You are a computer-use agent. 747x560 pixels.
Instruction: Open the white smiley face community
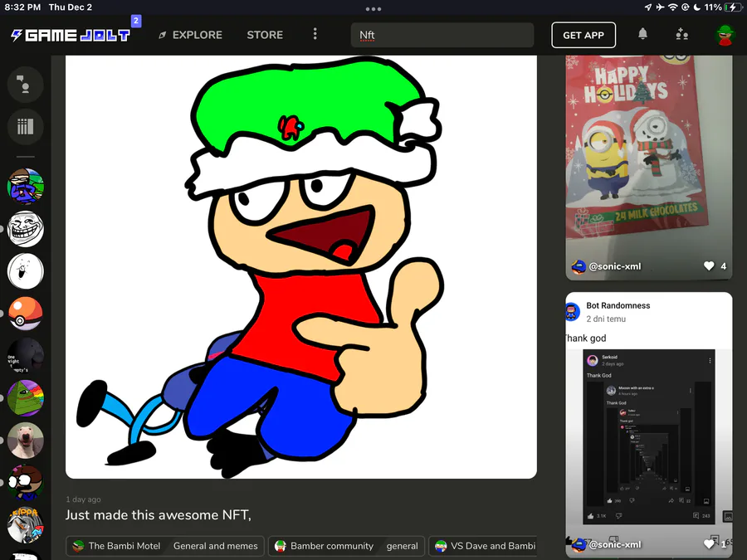26,271
